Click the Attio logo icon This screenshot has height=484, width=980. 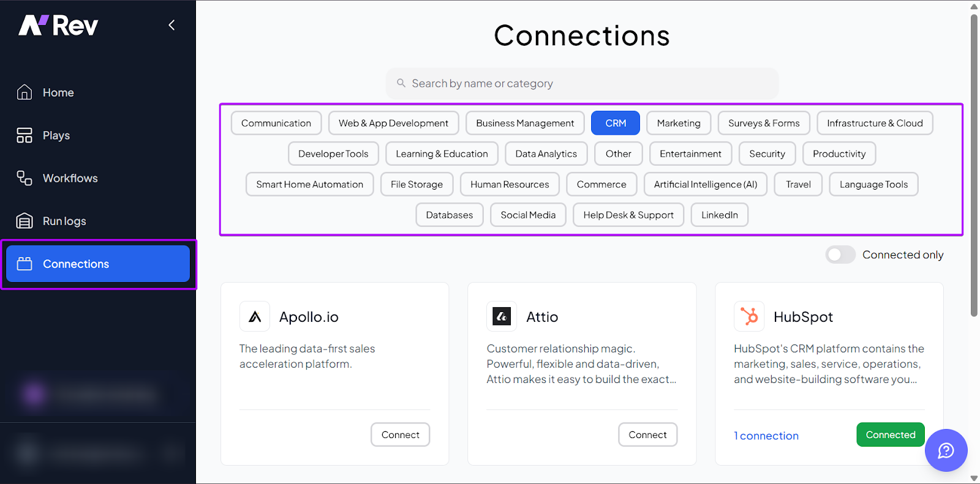point(502,316)
